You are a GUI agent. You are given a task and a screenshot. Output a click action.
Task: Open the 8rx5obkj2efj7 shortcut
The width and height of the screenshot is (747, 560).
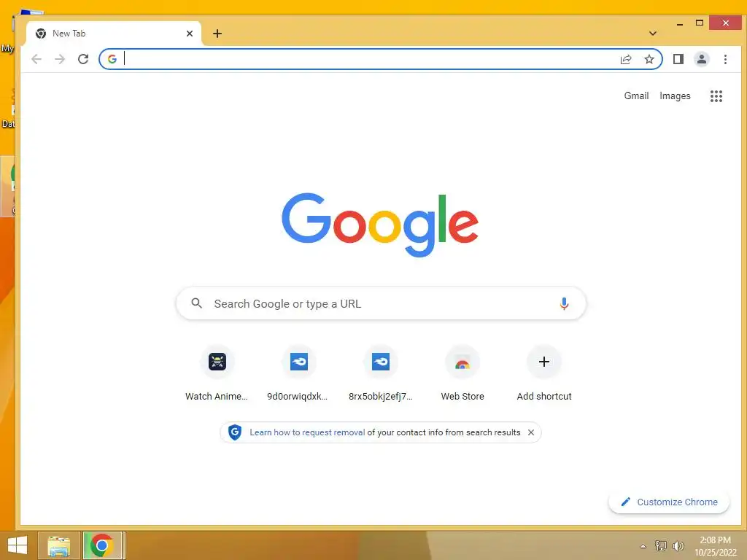click(x=380, y=374)
